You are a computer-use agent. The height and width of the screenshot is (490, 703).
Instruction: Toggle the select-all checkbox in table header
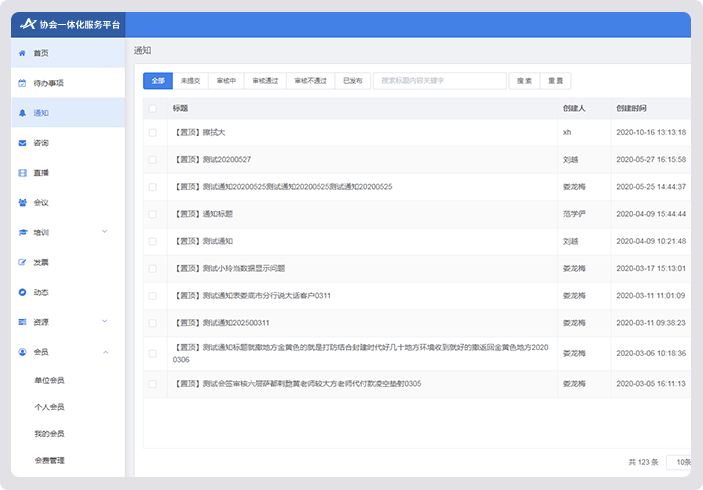(153, 108)
